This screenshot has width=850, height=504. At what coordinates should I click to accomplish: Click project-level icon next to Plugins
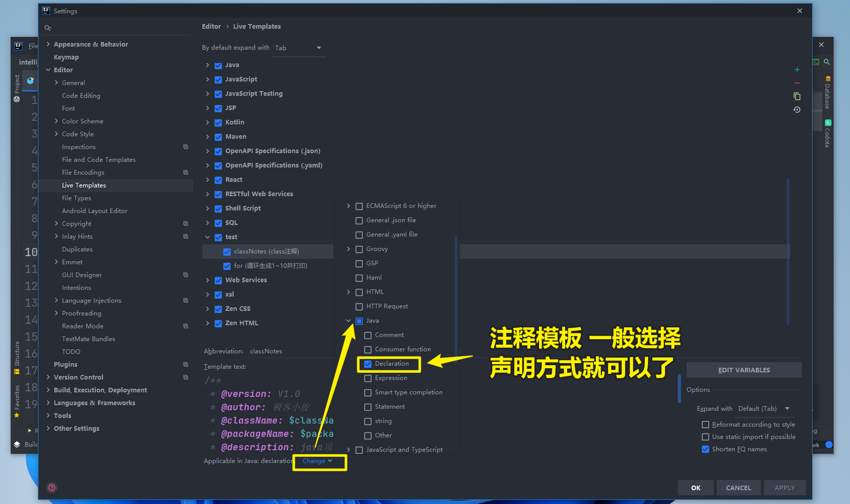[185, 365]
